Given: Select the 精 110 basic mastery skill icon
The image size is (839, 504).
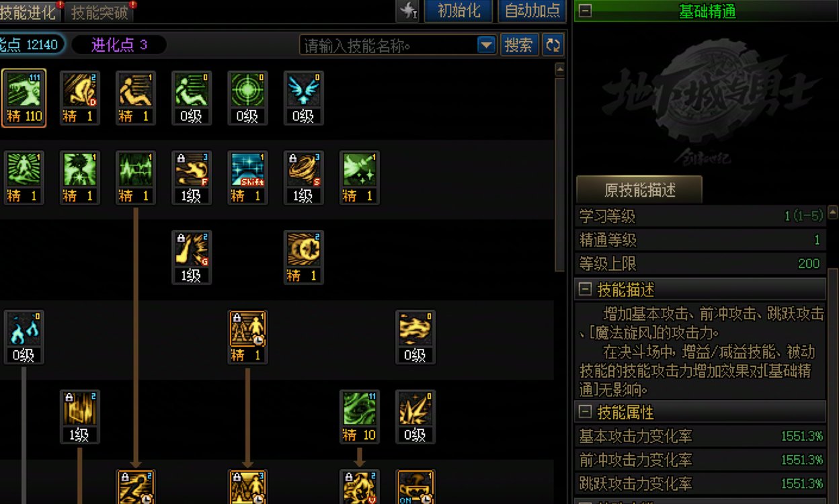Looking at the screenshot, I should pos(24,98).
